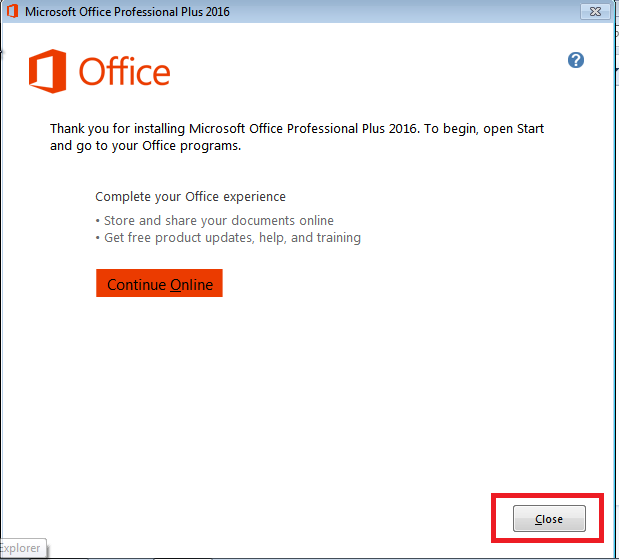Click the small Office icon in title bar

coord(11,11)
